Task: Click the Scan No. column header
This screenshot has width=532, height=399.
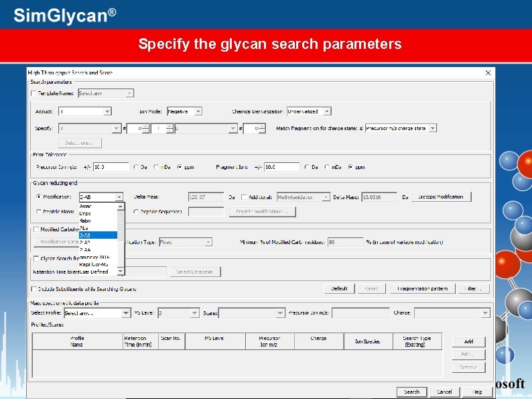Action: (172, 341)
